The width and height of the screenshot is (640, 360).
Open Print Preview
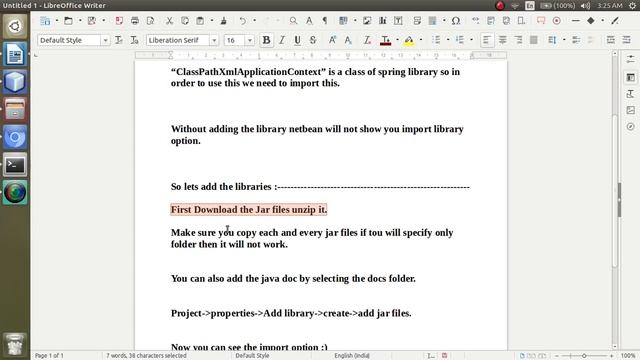pyautogui.click(x=151, y=21)
